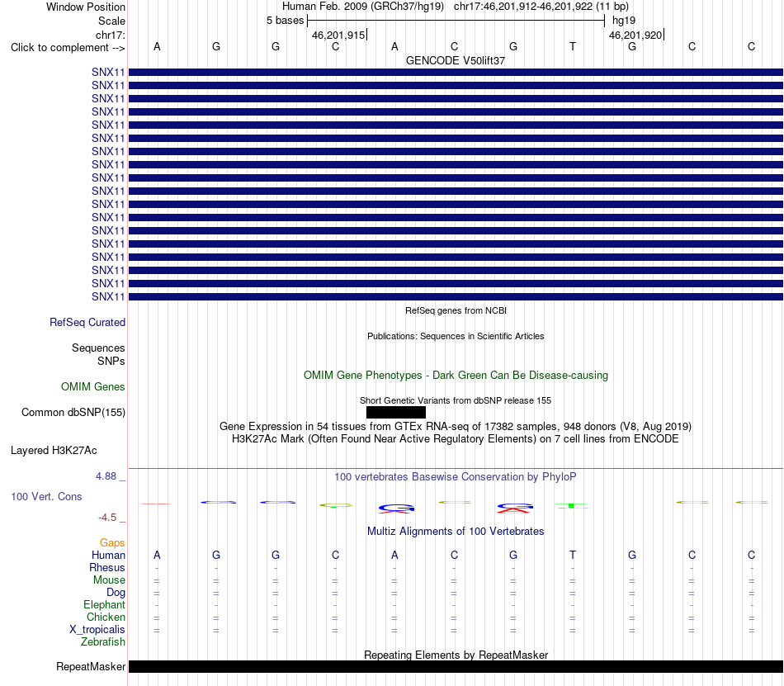Select the Window Position label
Screen dimensions: 784x686
coord(86,7)
